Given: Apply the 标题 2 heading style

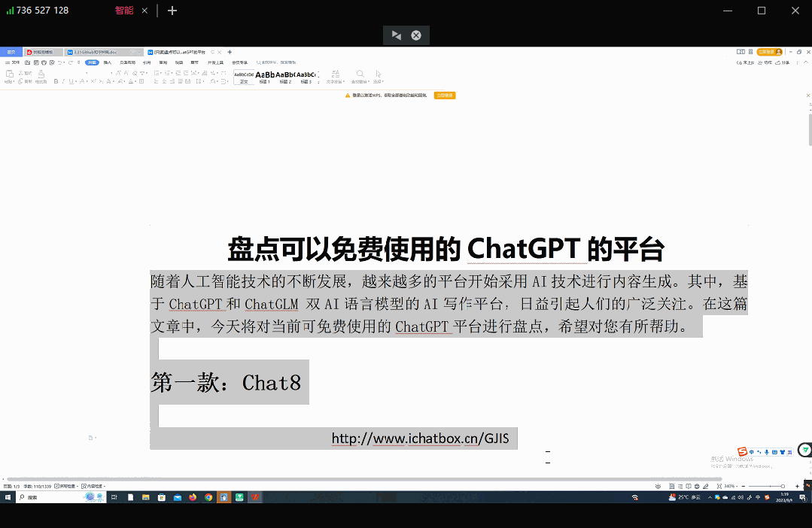Looking at the screenshot, I should (284, 77).
